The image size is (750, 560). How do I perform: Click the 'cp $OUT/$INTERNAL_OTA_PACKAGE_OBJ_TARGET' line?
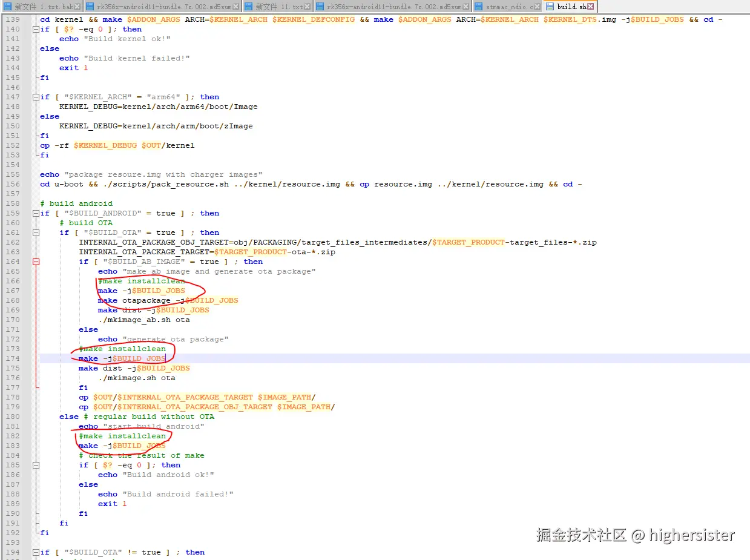click(206, 407)
